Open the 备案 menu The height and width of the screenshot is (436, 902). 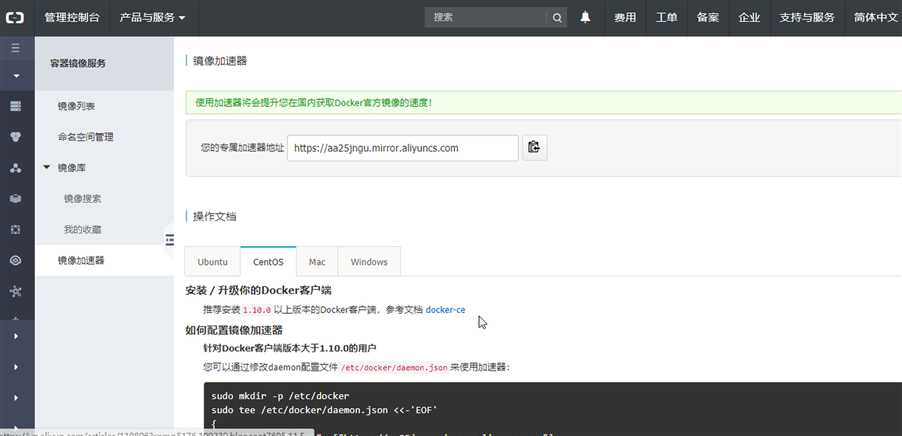708,18
